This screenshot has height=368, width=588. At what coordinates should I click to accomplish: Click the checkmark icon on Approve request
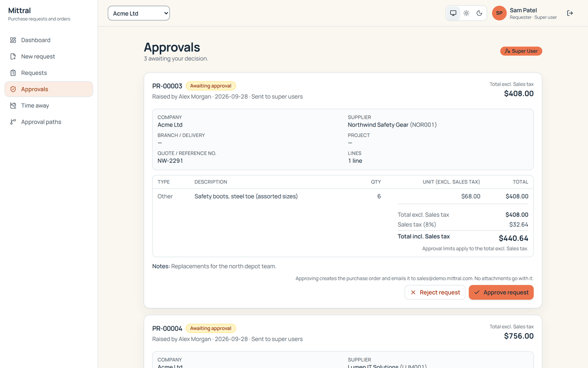point(477,292)
